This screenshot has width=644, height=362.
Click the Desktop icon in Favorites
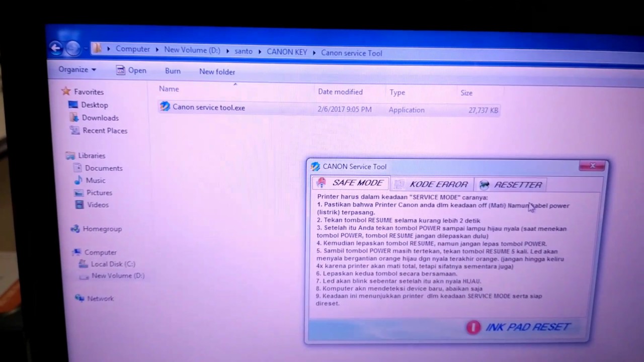point(73,105)
